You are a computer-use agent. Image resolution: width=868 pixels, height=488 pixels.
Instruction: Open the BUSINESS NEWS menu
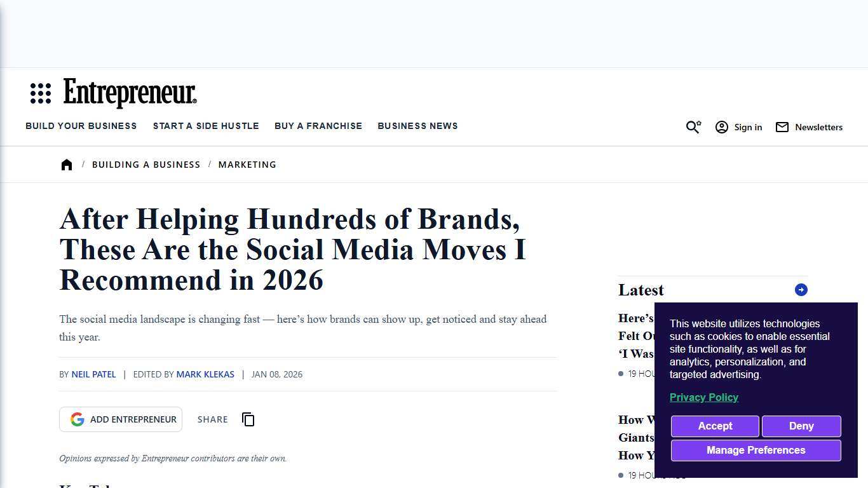(x=417, y=126)
